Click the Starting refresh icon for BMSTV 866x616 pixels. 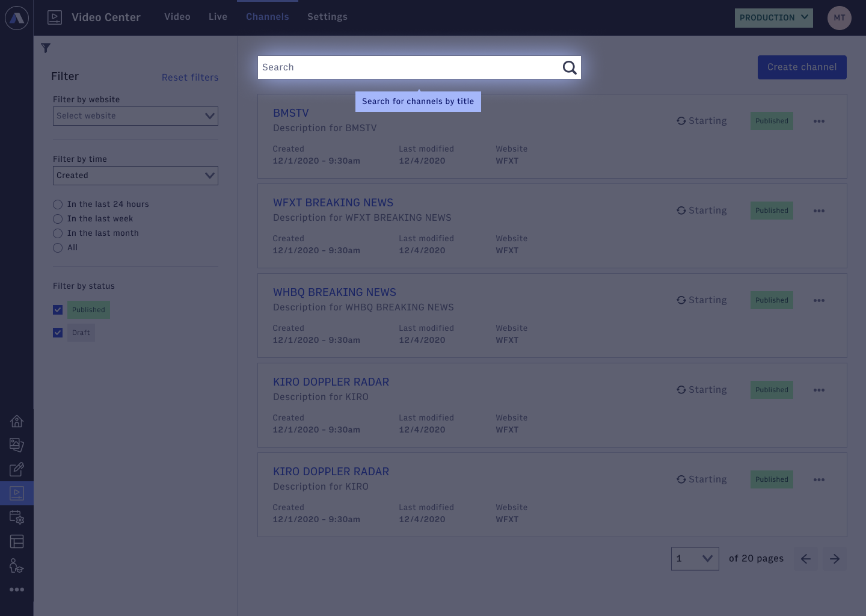[681, 121]
